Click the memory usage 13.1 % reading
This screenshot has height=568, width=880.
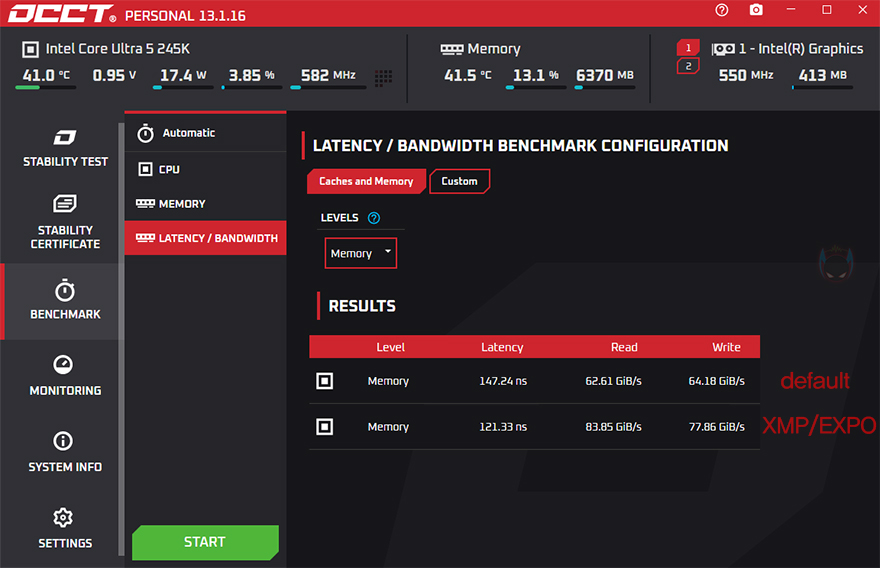[536, 75]
